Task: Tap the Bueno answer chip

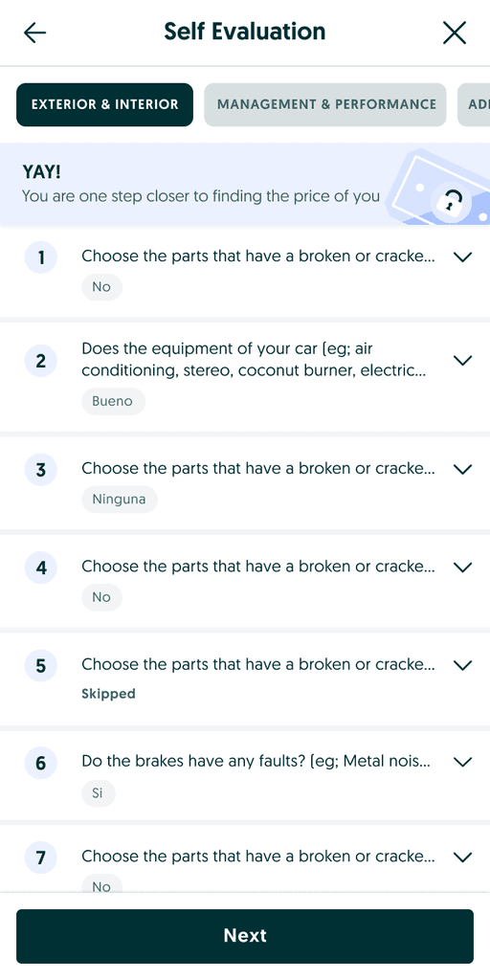Action: tap(113, 401)
